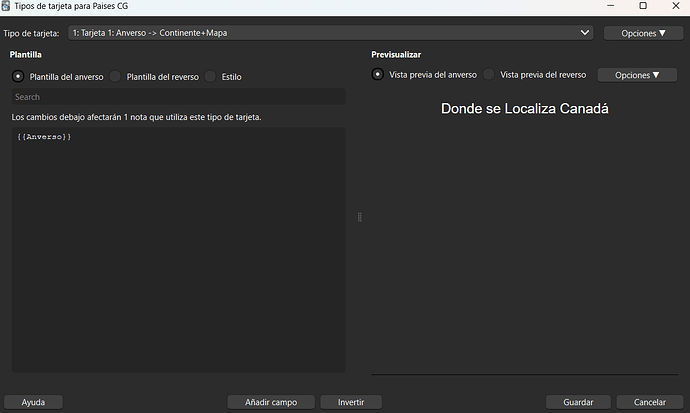This screenshot has width=690, height=413.
Task: Click the Anki app icon in title bar
Action: [6, 6]
